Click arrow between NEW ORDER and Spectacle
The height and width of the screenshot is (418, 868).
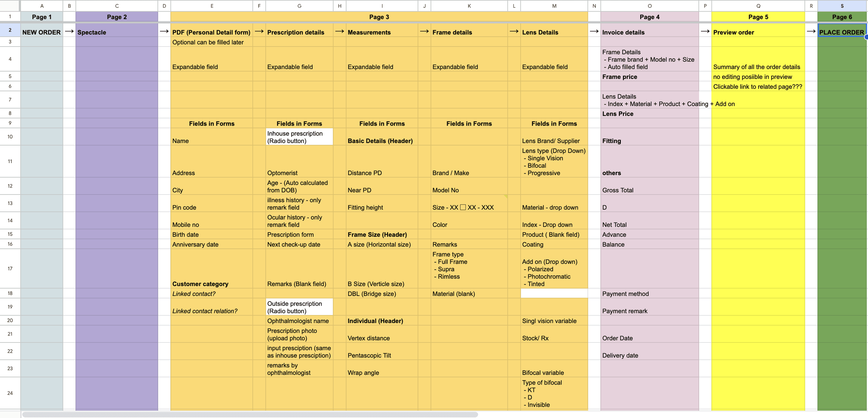click(x=69, y=31)
